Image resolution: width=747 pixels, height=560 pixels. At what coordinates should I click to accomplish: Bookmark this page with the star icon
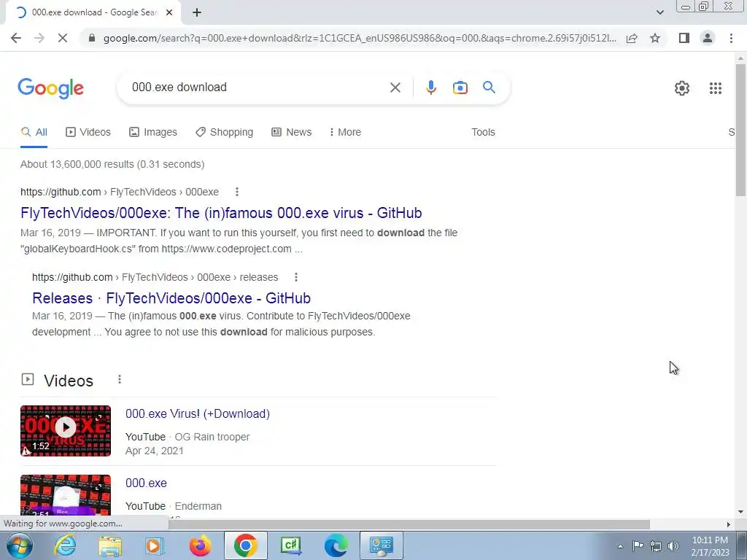(655, 38)
